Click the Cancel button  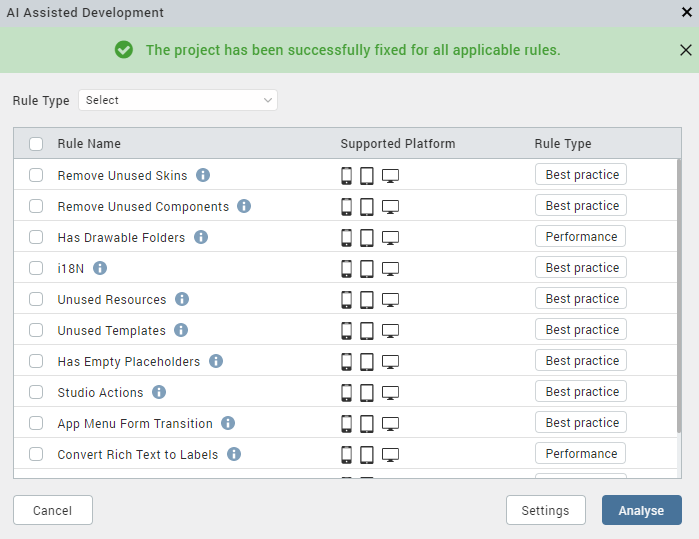[x=52, y=510]
